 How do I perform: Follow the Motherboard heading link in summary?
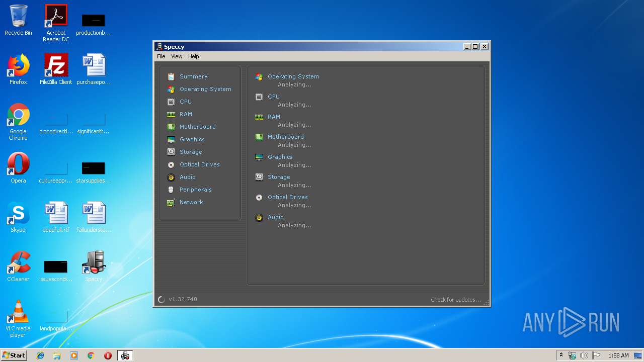point(286,137)
